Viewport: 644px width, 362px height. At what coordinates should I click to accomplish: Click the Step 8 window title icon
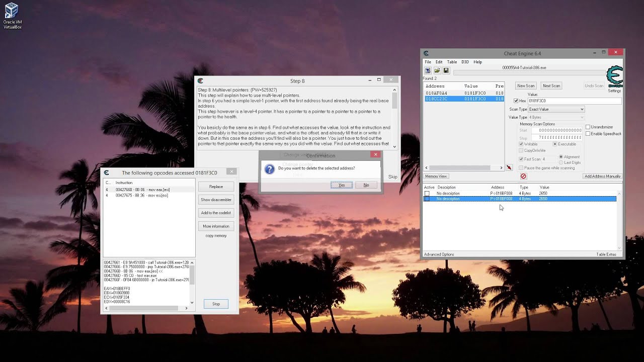tap(200, 80)
